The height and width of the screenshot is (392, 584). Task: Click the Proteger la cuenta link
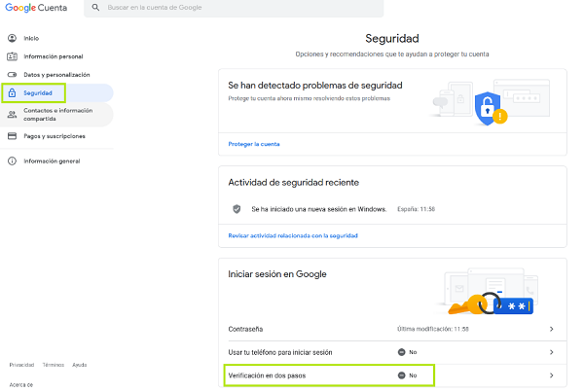[x=253, y=144]
